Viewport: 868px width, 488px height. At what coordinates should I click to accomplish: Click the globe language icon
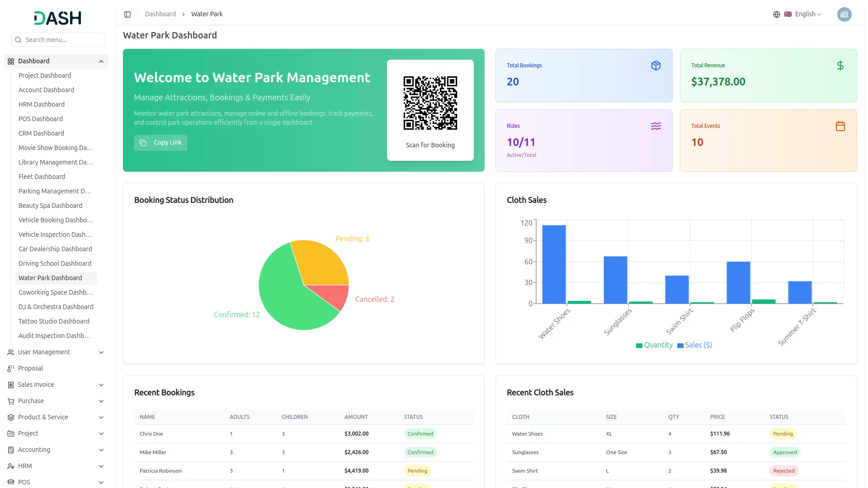click(776, 14)
